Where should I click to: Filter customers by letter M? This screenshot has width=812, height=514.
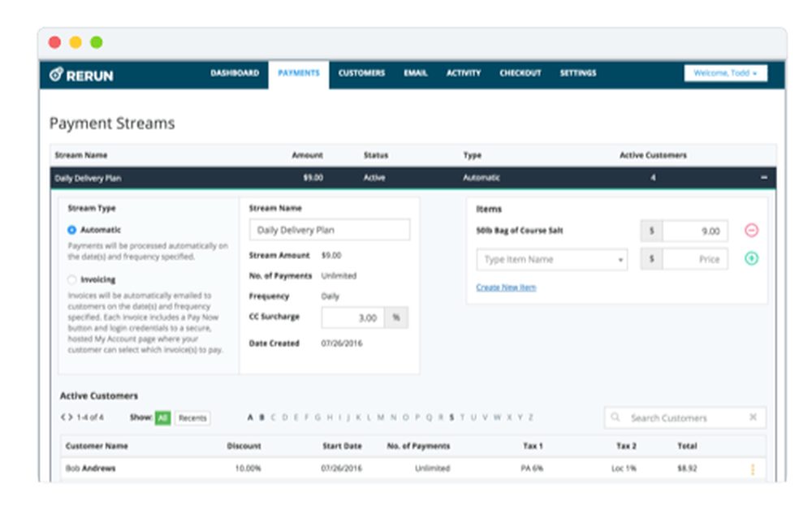[x=381, y=417]
